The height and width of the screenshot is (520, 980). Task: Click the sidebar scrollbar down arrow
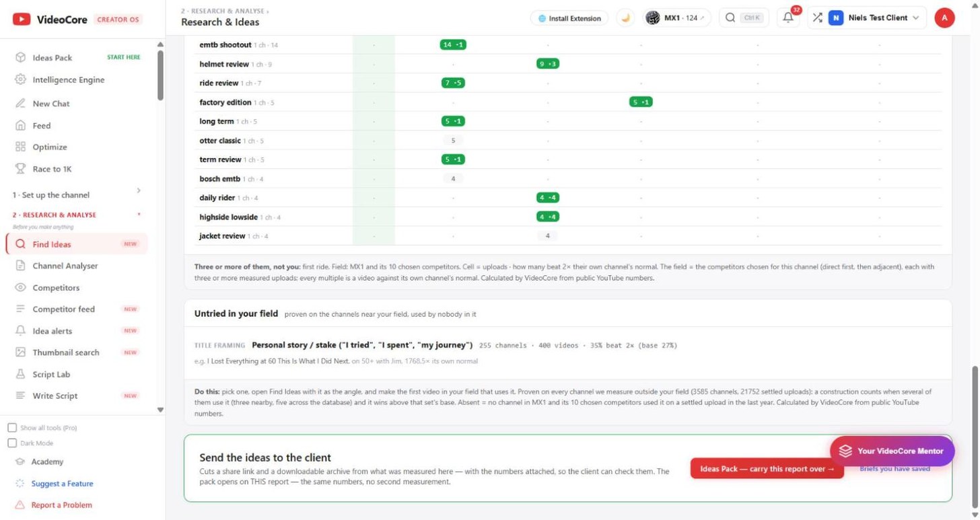(160, 410)
